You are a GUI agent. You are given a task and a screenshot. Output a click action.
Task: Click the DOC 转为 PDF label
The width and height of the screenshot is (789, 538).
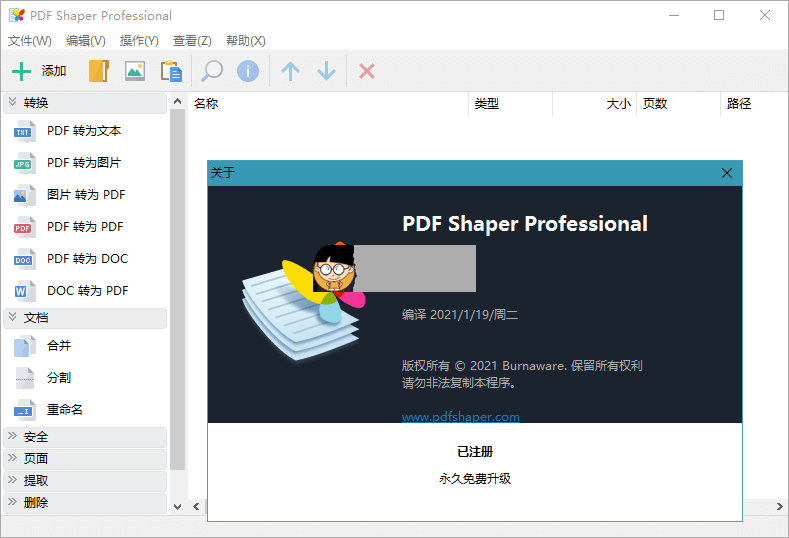[x=88, y=291]
